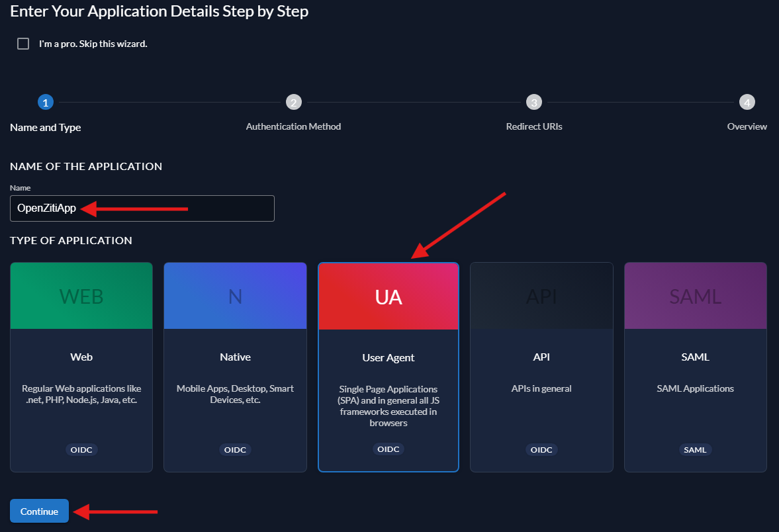Select the Authentication Method step label
The image size is (779, 532).
tap(293, 126)
